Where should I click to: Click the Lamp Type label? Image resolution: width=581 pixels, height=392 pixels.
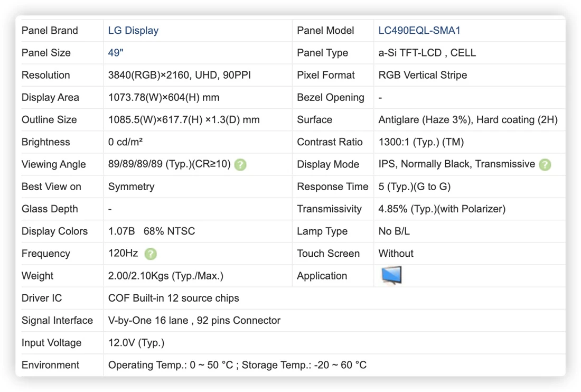(x=322, y=231)
